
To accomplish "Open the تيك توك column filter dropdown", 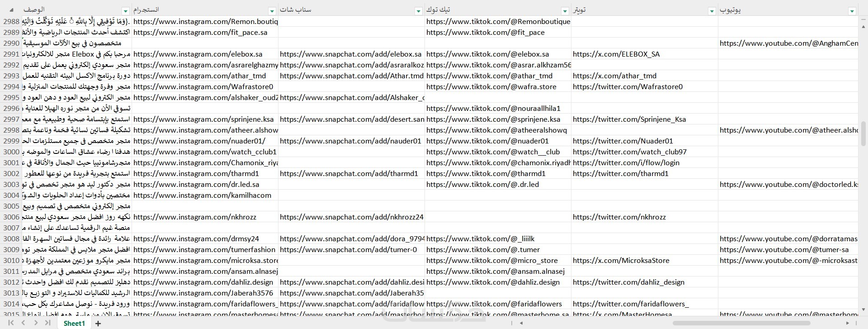I will tap(565, 11).
